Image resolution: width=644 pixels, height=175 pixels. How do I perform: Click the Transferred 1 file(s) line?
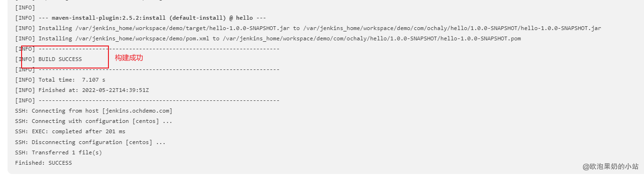[59, 152]
